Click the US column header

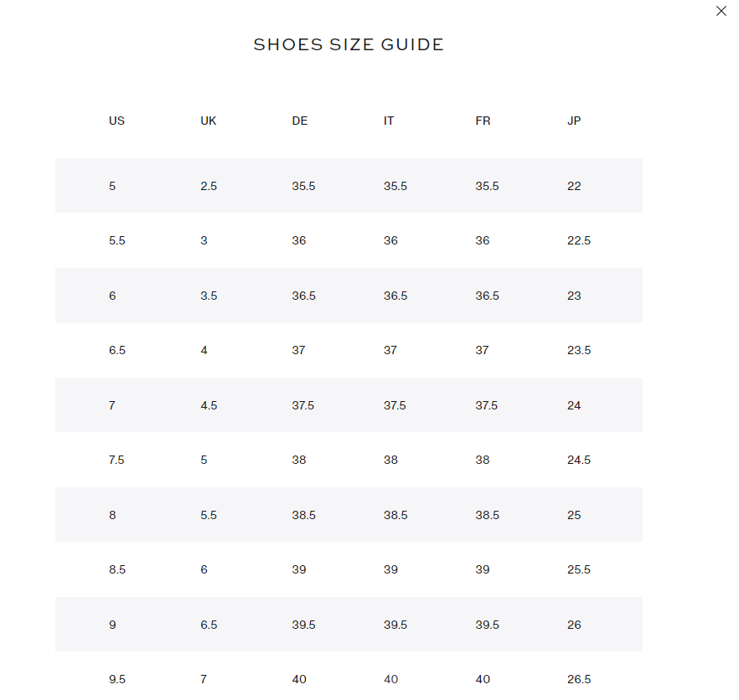[116, 121]
